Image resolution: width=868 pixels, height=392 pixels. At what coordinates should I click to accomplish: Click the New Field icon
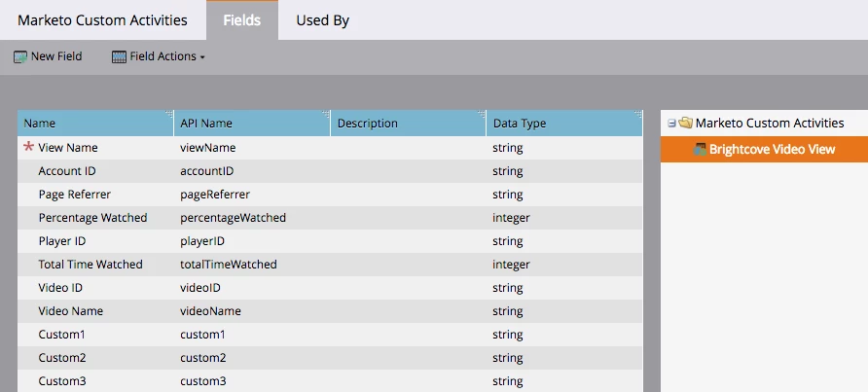(x=20, y=56)
